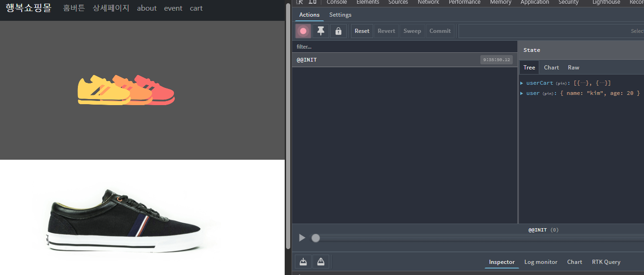Switch to Log monitor

[x=541, y=262]
